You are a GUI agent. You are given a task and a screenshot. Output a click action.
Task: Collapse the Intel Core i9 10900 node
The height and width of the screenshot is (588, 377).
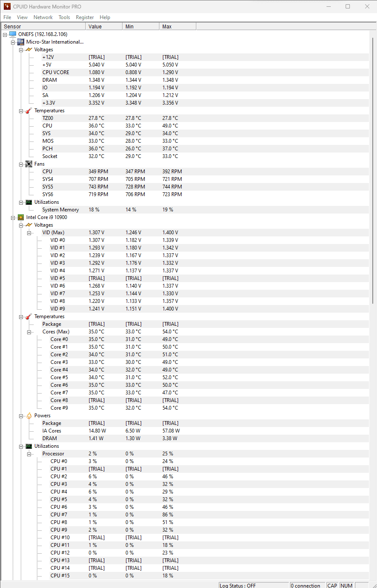(13, 217)
